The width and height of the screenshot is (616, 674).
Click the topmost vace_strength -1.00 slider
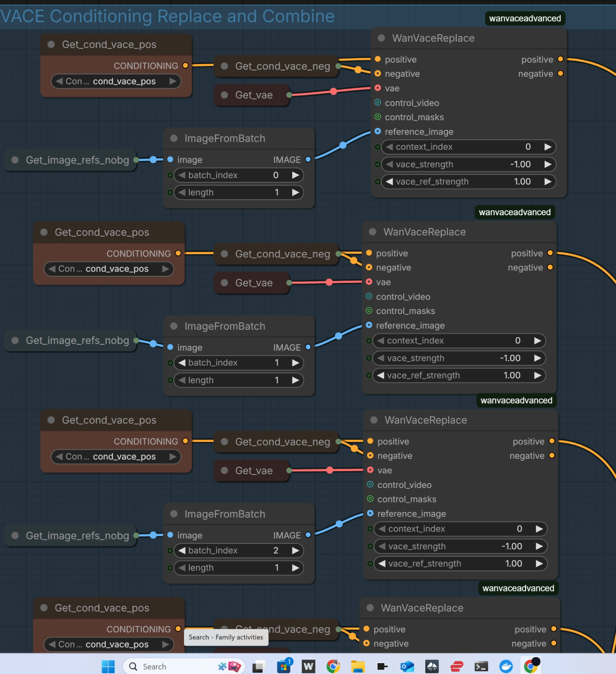[x=468, y=164]
